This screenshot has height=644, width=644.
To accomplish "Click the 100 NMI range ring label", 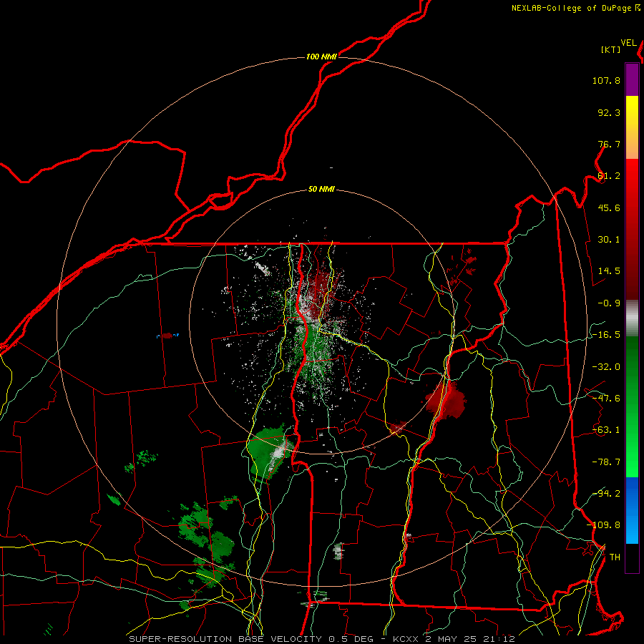I will 321,57.
